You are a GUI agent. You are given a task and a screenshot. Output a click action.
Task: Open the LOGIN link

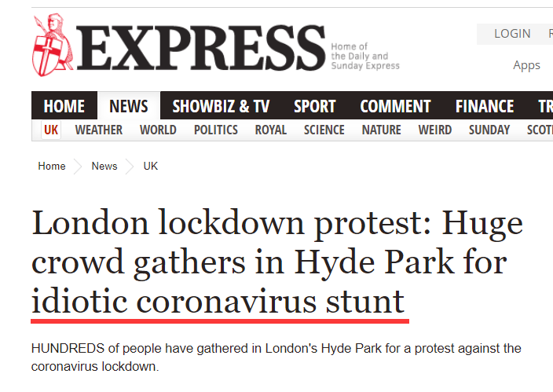tap(512, 34)
